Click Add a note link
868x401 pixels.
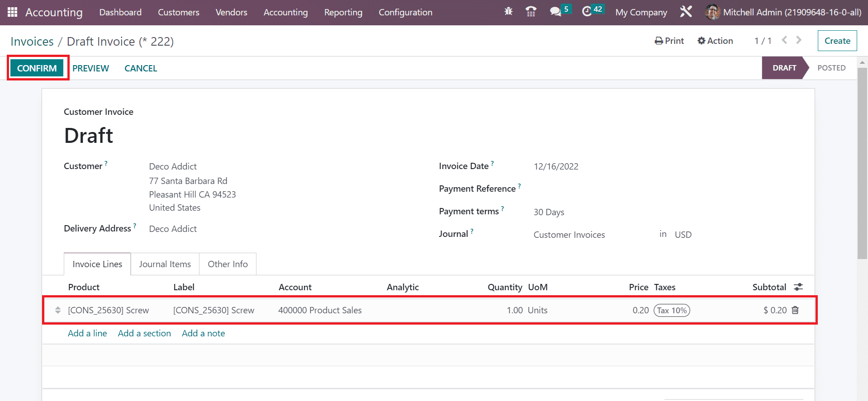(x=204, y=333)
